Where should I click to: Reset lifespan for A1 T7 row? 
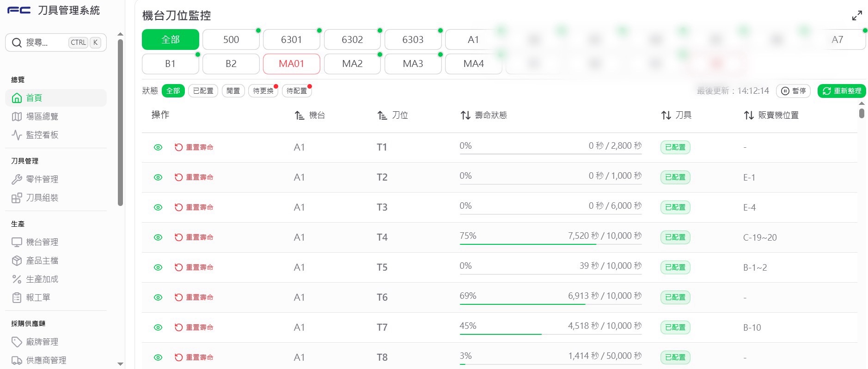194,327
